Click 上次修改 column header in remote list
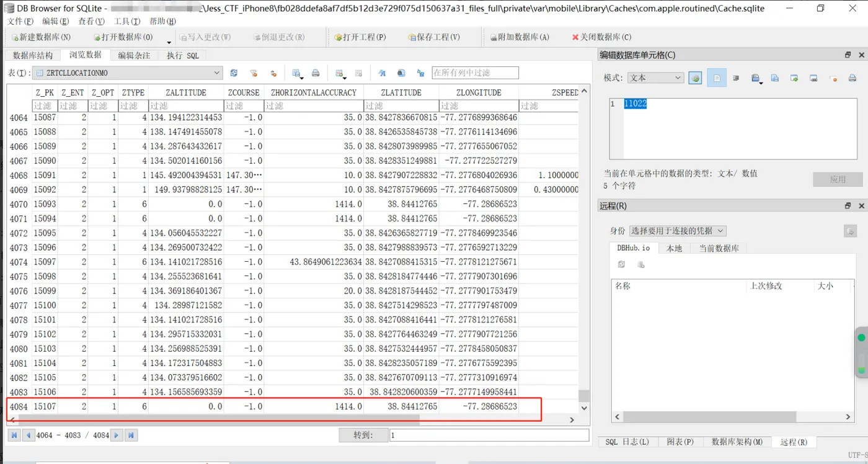This screenshot has width=868, height=464. pos(781,286)
